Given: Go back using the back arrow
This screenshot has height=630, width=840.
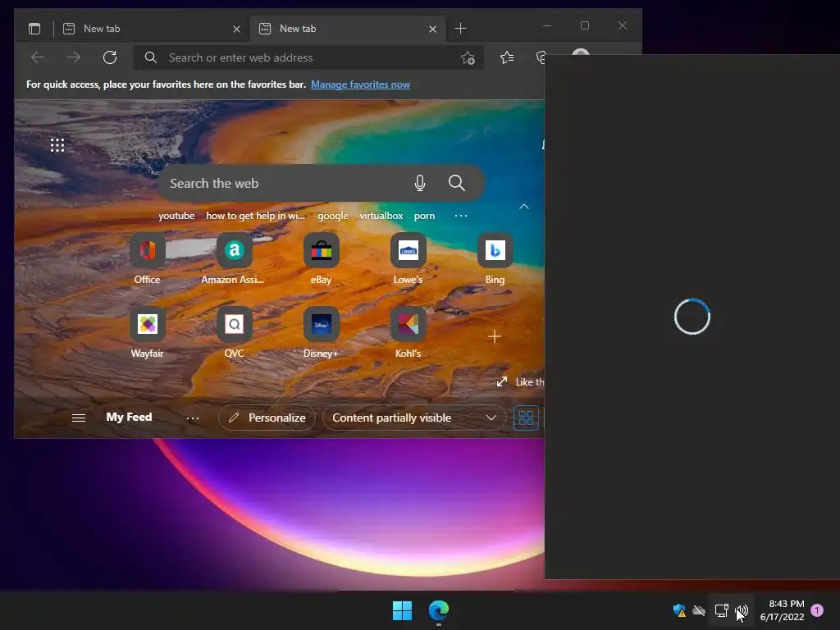Looking at the screenshot, I should (x=38, y=57).
